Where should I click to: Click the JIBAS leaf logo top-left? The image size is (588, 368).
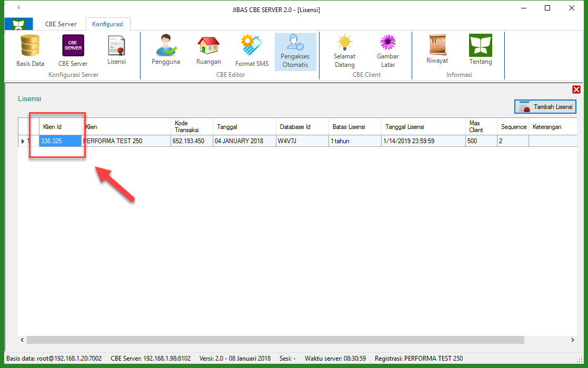click(18, 24)
